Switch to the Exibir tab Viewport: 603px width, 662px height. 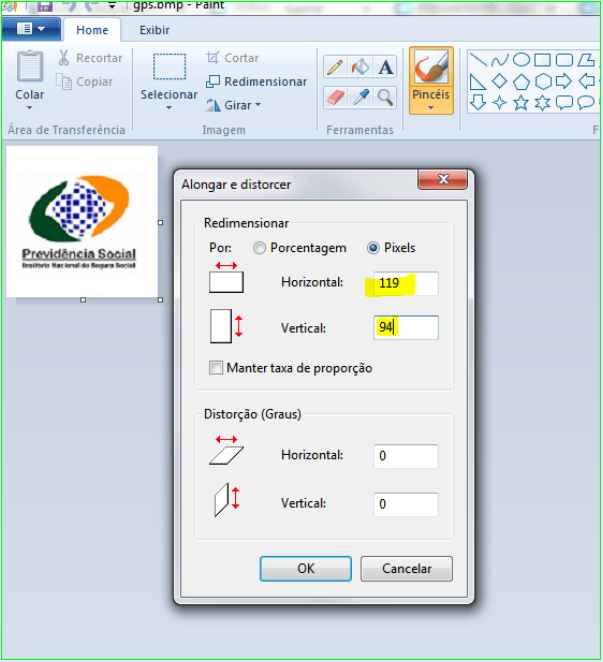coord(155,30)
